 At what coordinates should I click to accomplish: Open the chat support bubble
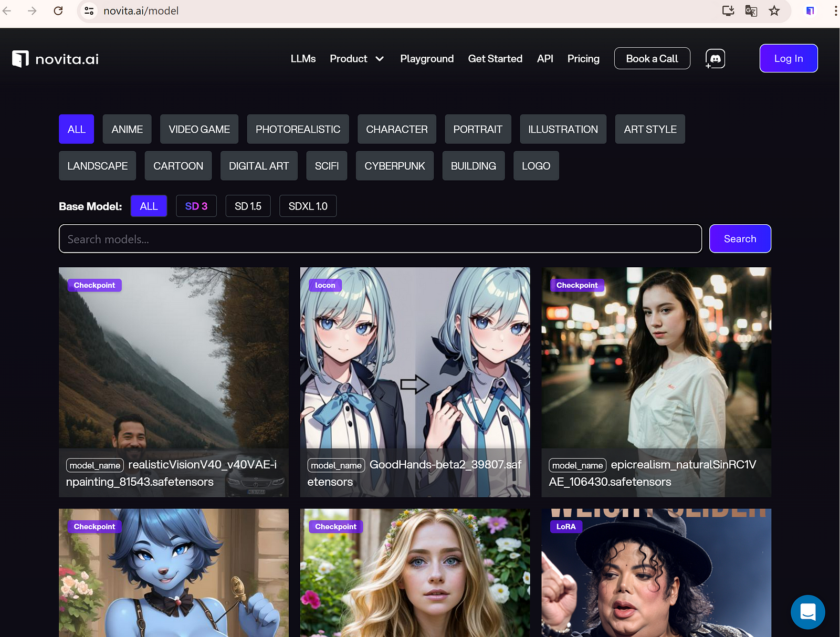807,612
